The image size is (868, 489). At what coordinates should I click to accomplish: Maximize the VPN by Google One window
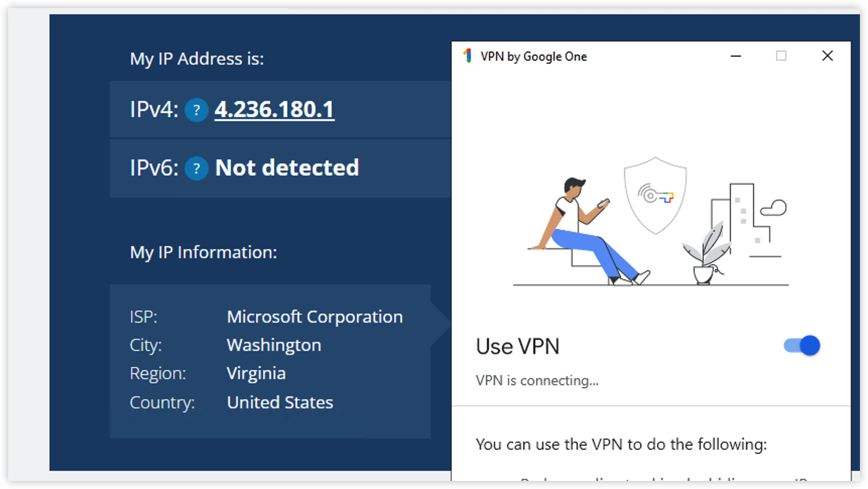click(x=781, y=56)
